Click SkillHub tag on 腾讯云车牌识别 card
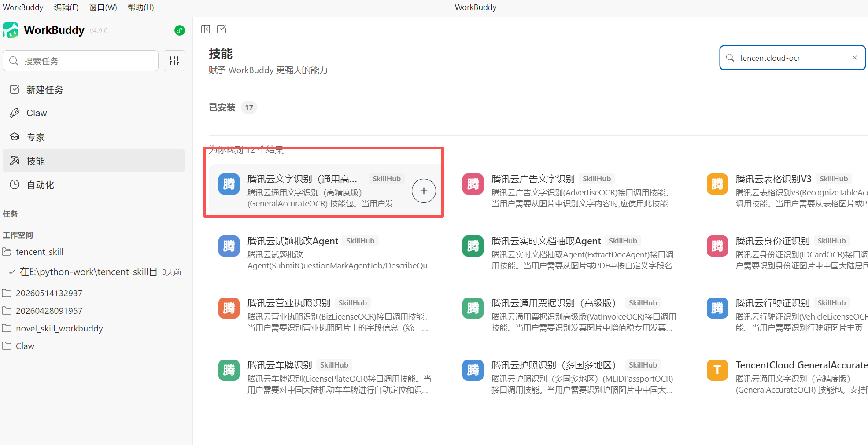Viewport: 868px width, 445px height. coord(334,365)
